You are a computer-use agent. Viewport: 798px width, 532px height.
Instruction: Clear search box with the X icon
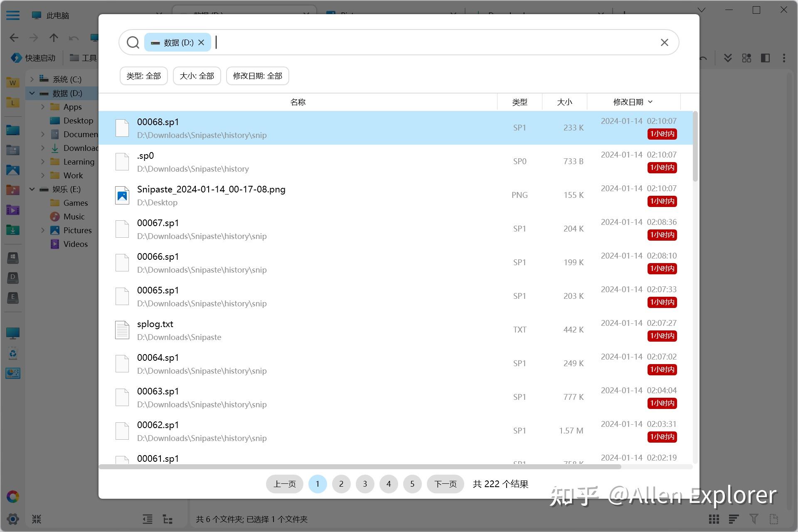coord(664,42)
